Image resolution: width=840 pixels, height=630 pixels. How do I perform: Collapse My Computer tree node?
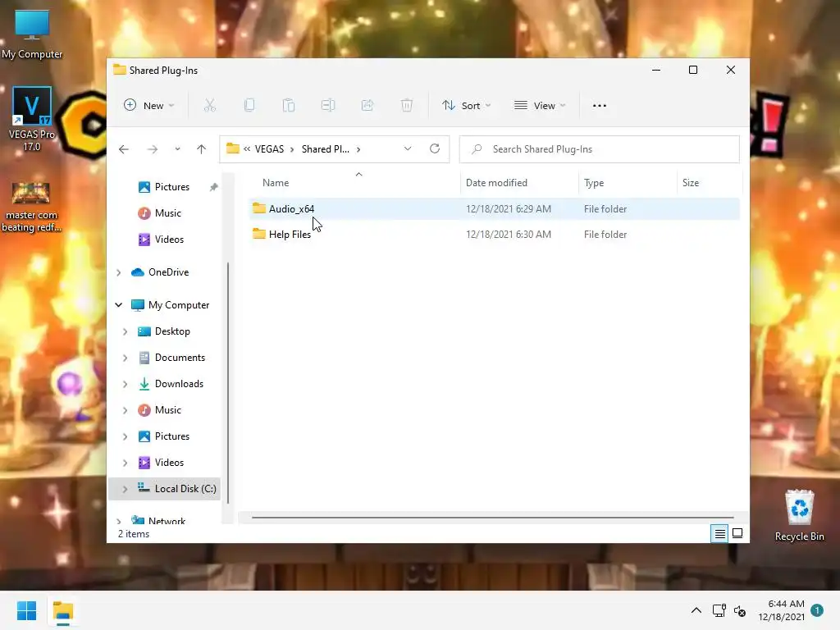click(118, 305)
